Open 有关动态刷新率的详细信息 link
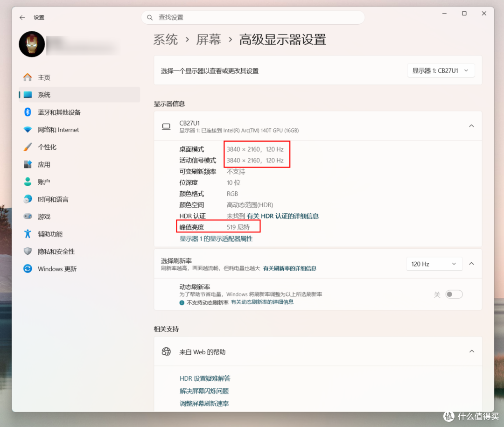Viewport: 504px width, 427px height. (262, 302)
